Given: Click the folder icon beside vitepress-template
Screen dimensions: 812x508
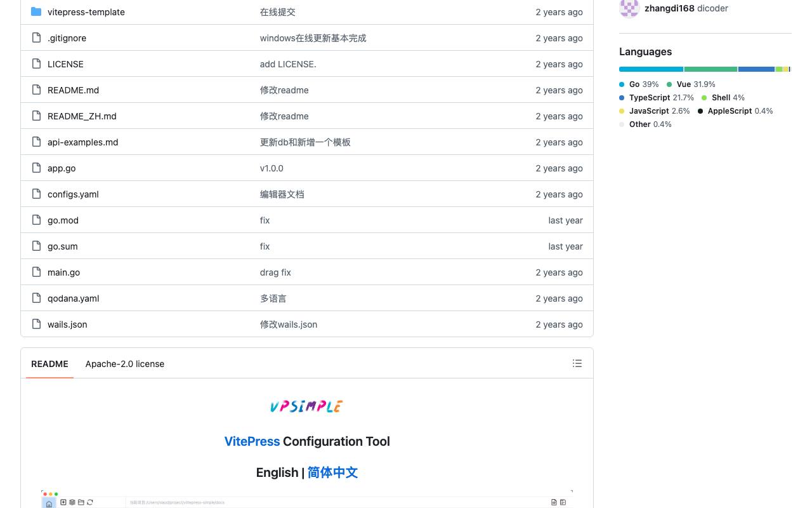Looking at the screenshot, I should [36, 11].
